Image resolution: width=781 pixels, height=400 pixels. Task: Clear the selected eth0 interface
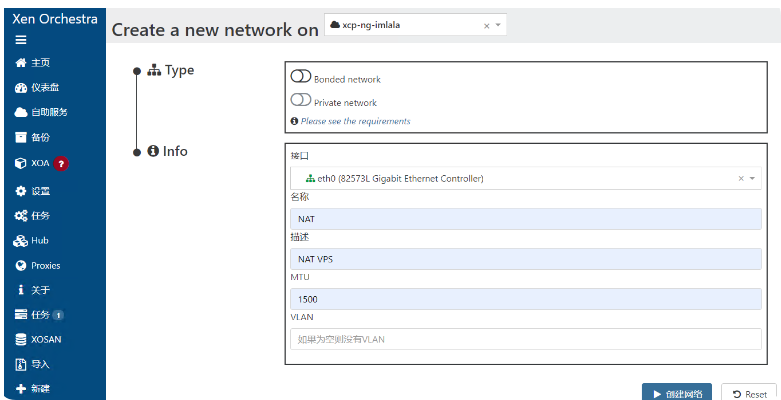coord(741,178)
